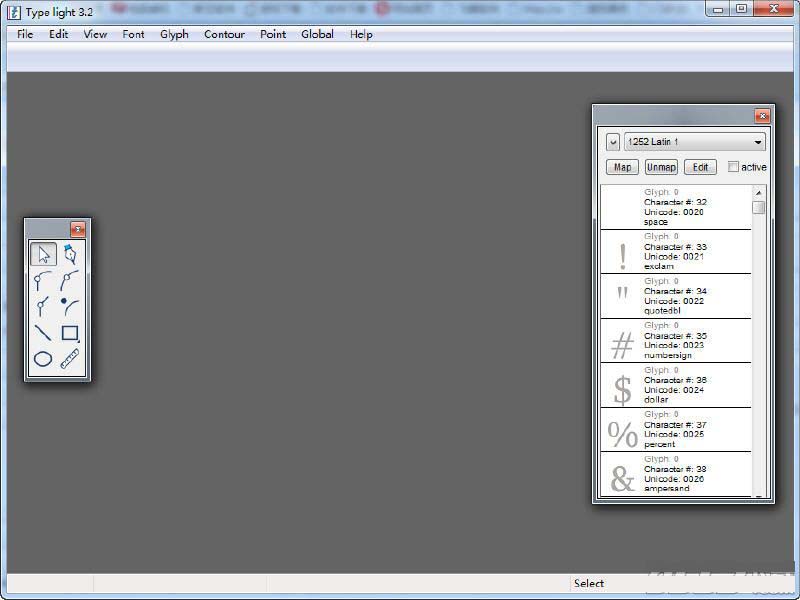The width and height of the screenshot is (800, 600).
Task: Click 'Unicode: 0024' text
Action: pos(673,390)
